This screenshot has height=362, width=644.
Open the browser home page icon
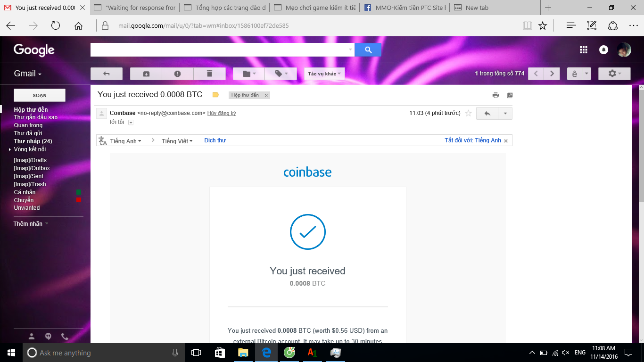pyautogui.click(x=78, y=26)
